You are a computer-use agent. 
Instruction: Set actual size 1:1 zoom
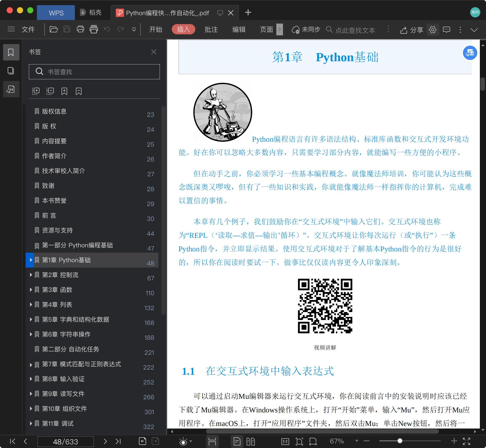coord(285,441)
